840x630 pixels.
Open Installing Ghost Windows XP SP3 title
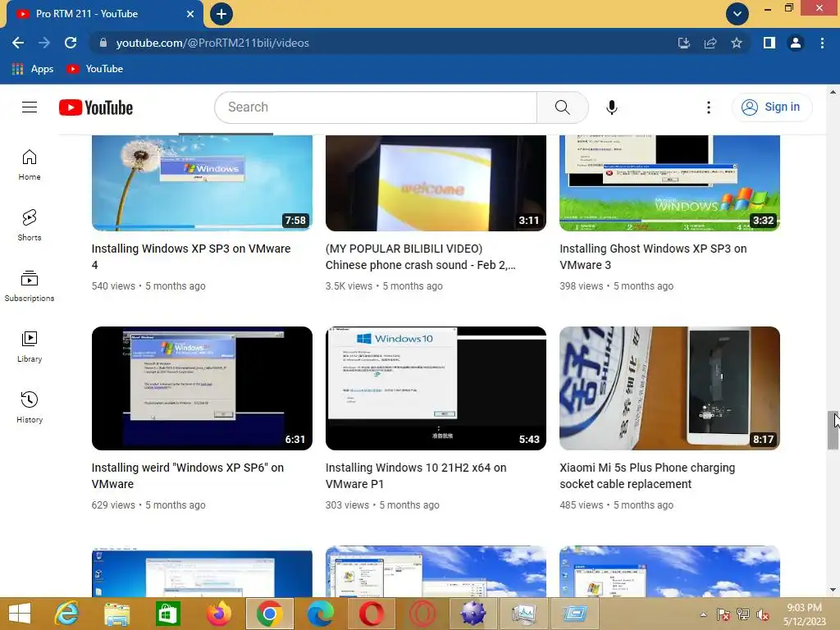pyautogui.click(x=653, y=257)
